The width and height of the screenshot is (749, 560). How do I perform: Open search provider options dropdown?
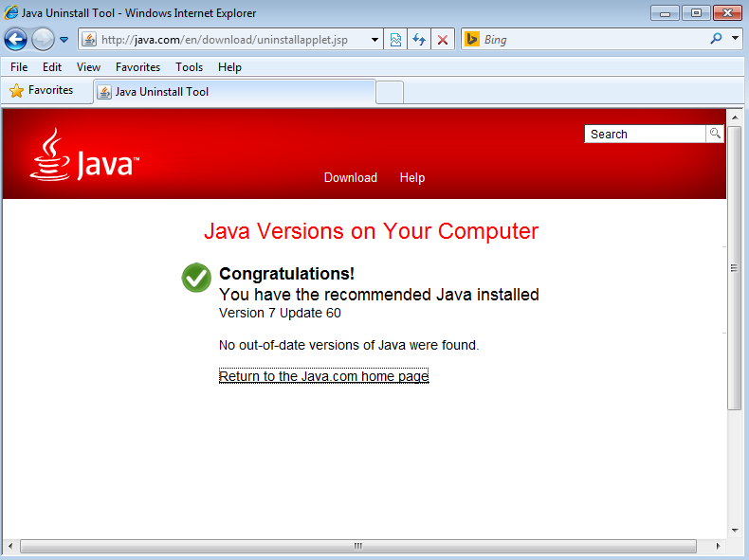(735, 38)
